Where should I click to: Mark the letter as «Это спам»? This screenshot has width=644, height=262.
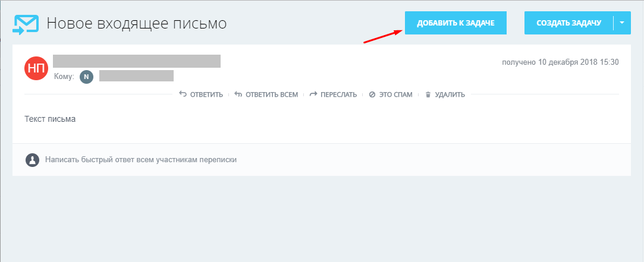coord(396,95)
